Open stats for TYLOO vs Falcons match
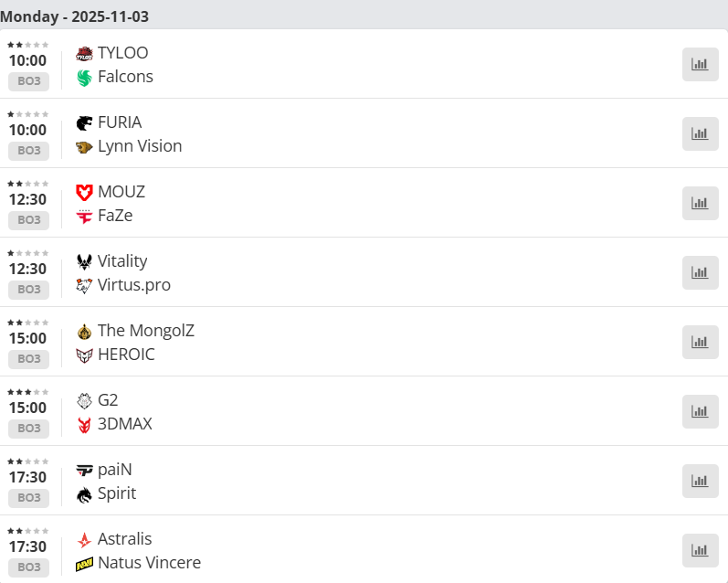This screenshot has width=728, height=583. tap(700, 64)
